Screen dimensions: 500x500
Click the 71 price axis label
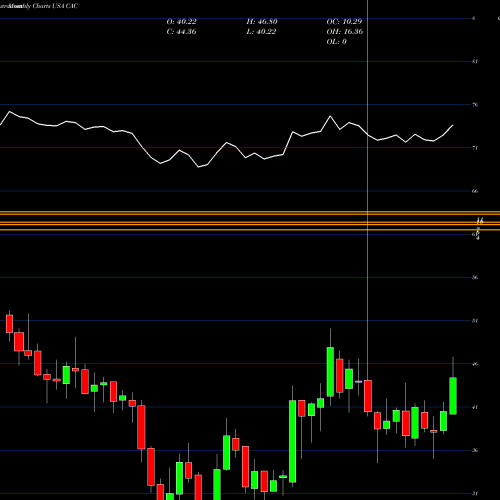(x=475, y=148)
